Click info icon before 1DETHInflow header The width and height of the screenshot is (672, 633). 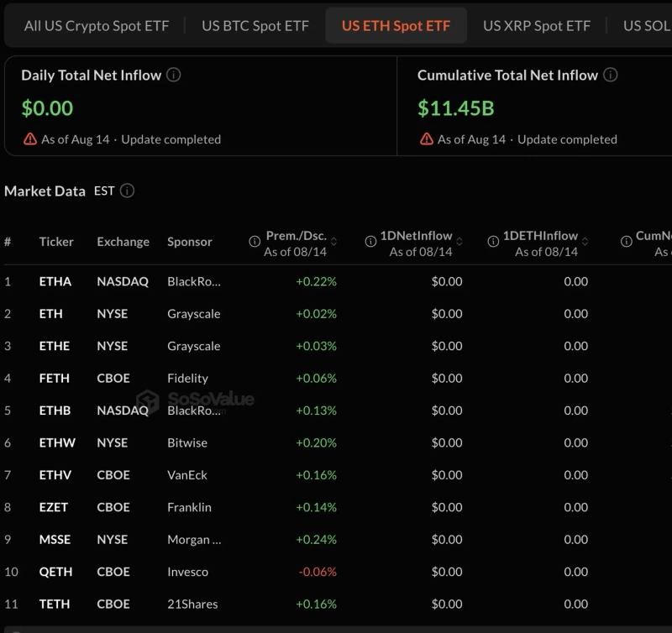point(493,242)
